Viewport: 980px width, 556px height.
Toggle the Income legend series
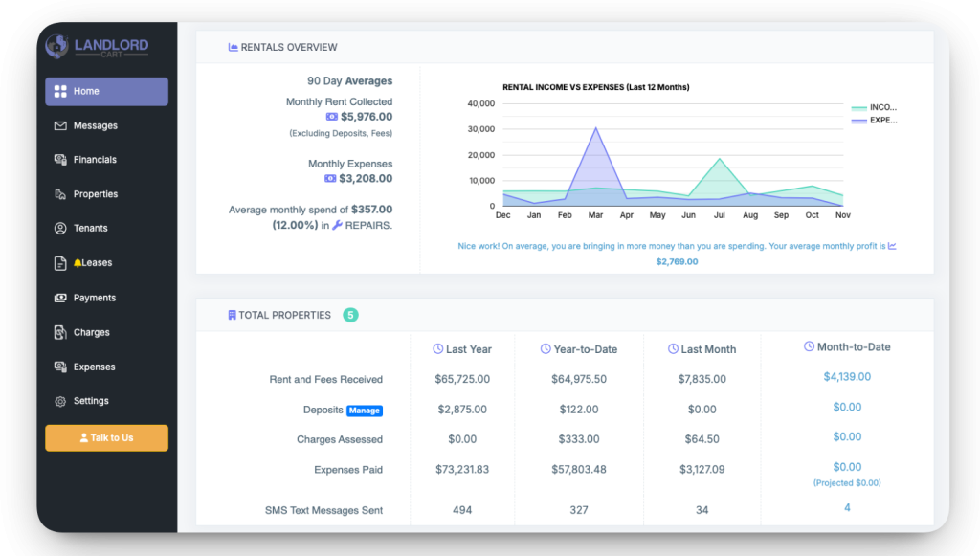873,108
